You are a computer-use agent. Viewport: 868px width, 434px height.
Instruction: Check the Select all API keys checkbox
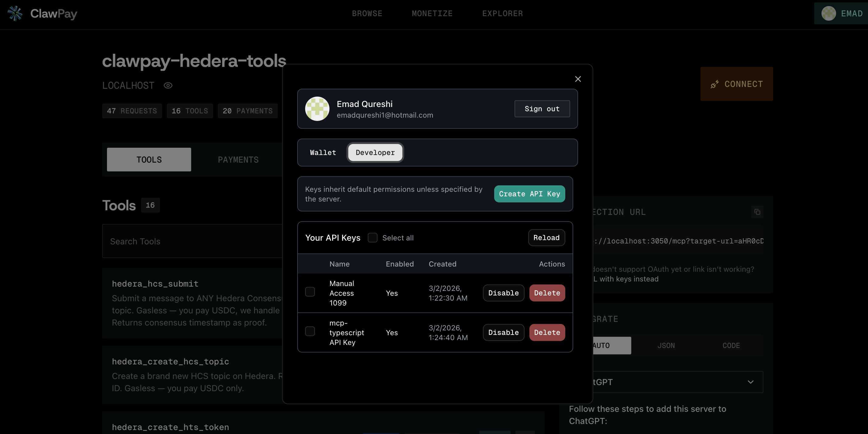(372, 238)
